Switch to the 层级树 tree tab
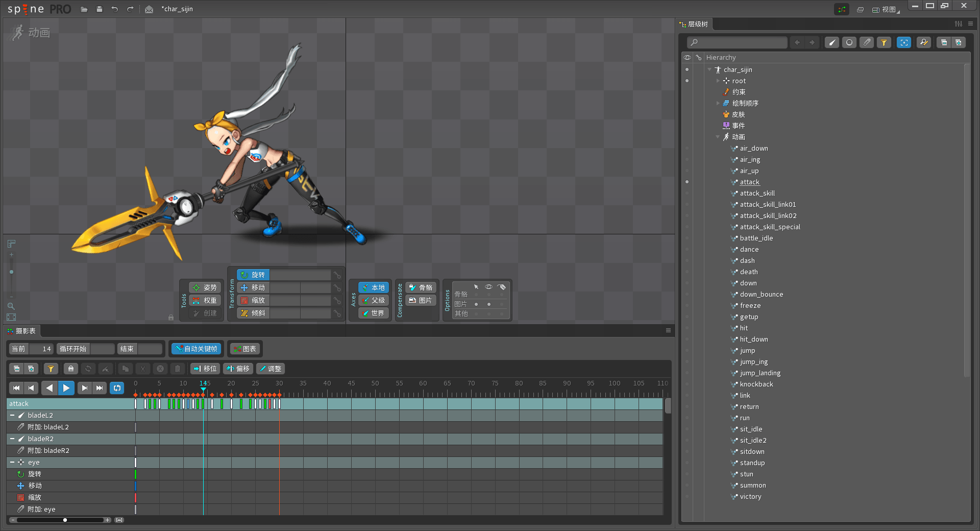This screenshot has width=980, height=531. (x=694, y=24)
